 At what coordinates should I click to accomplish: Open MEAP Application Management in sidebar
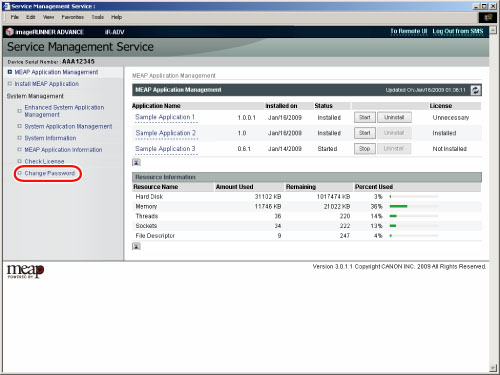pyautogui.click(x=56, y=72)
